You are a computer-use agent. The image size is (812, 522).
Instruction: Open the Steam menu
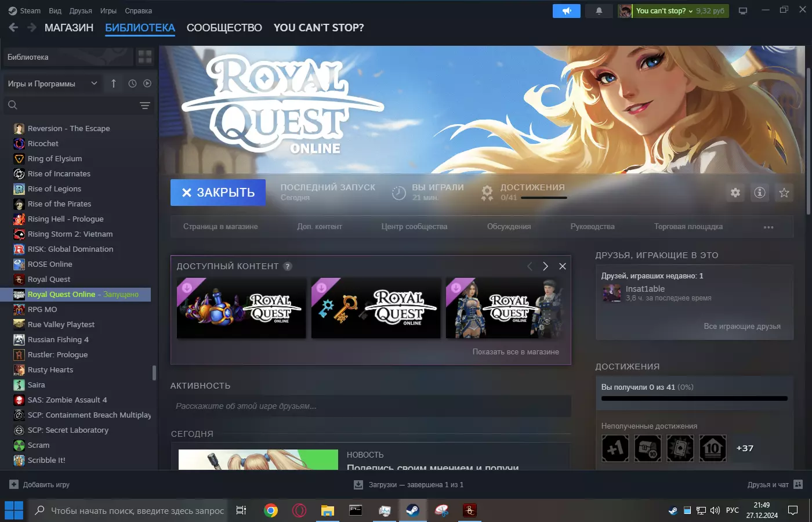[x=24, y=10]
